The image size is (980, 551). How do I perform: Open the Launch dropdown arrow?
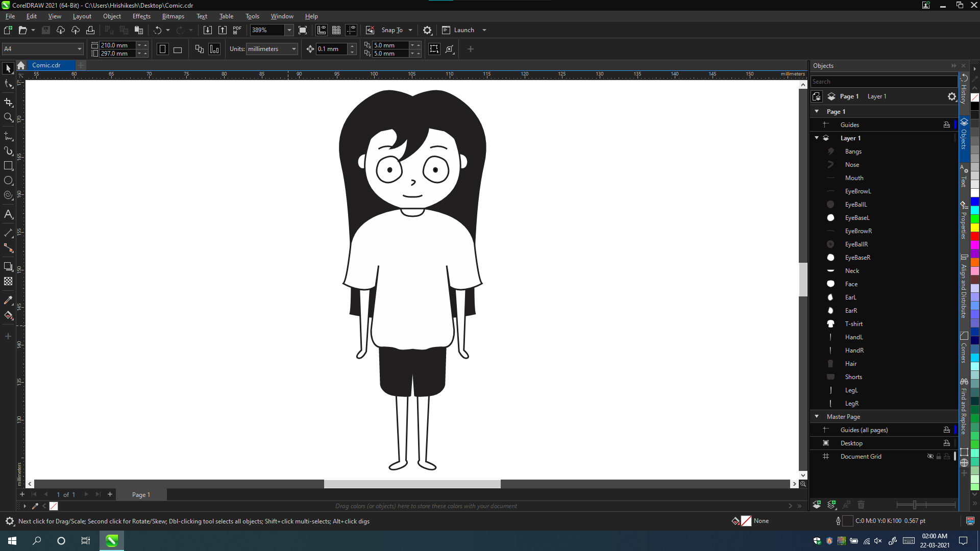(x=484, y=30)
